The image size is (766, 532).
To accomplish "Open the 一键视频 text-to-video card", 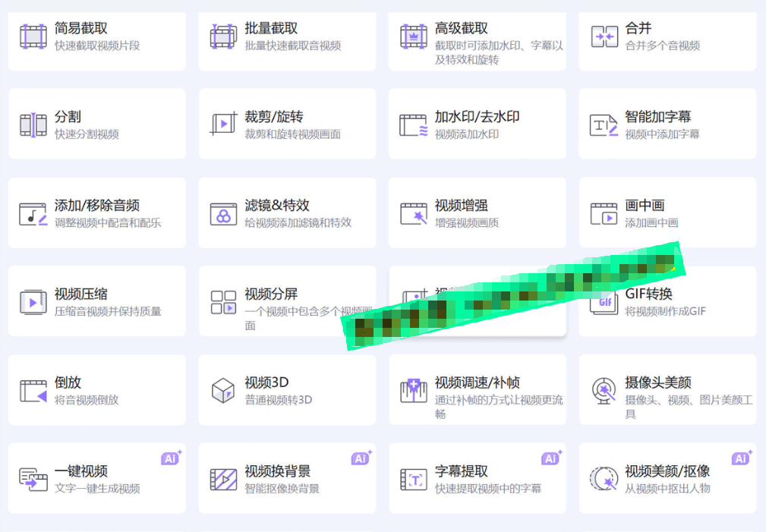I will click(x=96, y=478).
